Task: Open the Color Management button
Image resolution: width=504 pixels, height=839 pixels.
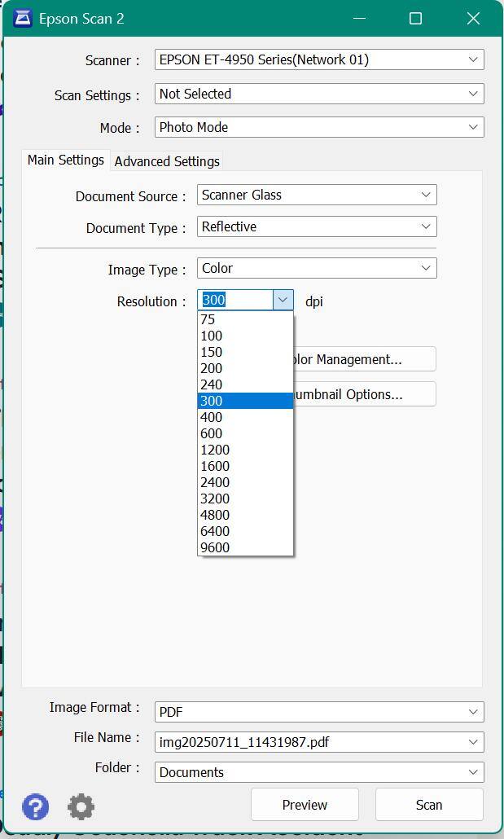Action: click(x=363, y=359)
